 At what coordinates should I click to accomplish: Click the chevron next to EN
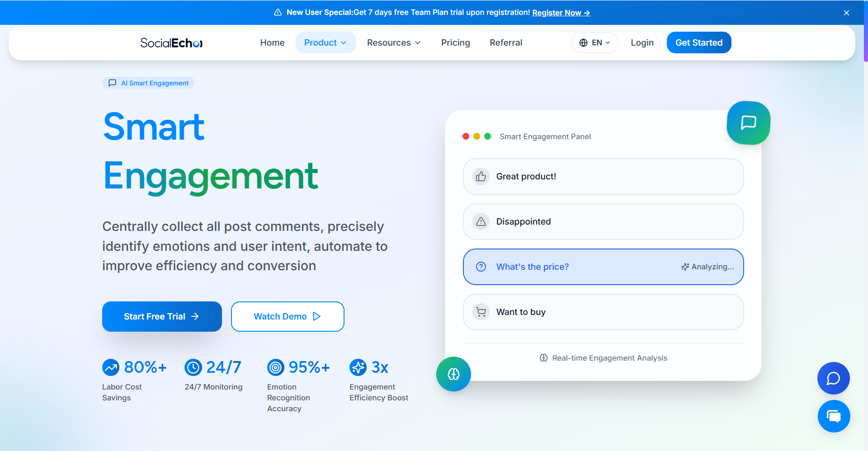coord(608,42)
